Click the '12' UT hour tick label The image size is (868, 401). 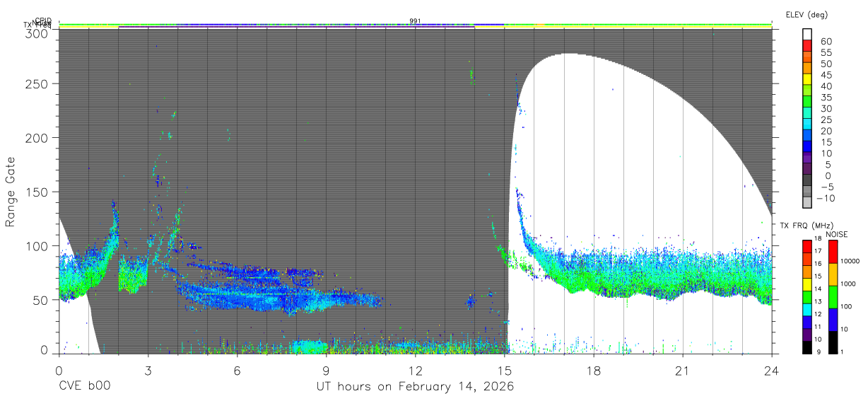tap(416, 371)
